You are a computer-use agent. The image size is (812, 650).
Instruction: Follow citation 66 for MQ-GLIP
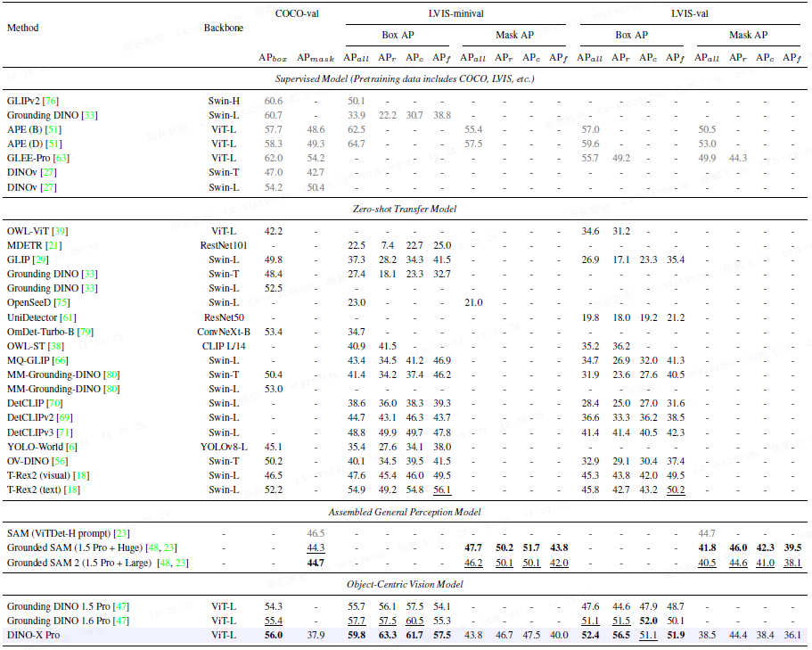point(60,360)
